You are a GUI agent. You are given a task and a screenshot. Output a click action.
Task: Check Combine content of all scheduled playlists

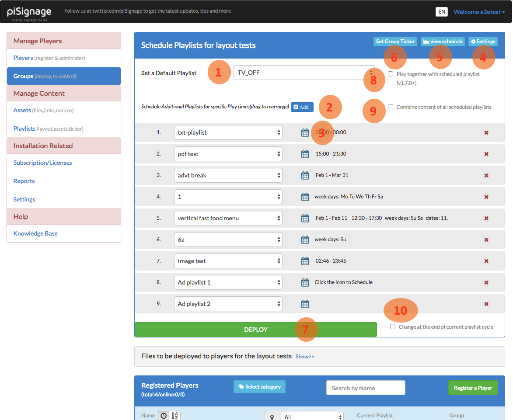pyautogui.click(x=391, y=107)
